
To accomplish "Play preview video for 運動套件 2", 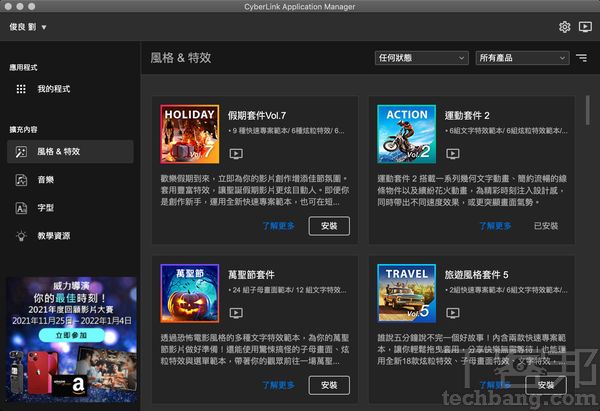I will 453,154.
